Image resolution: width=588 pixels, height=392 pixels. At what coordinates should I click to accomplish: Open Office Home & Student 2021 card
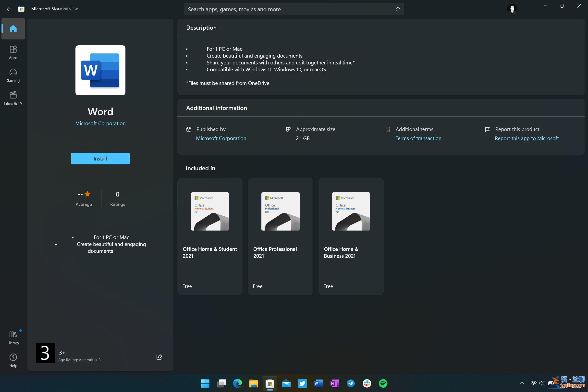click(x=210, y=236)
